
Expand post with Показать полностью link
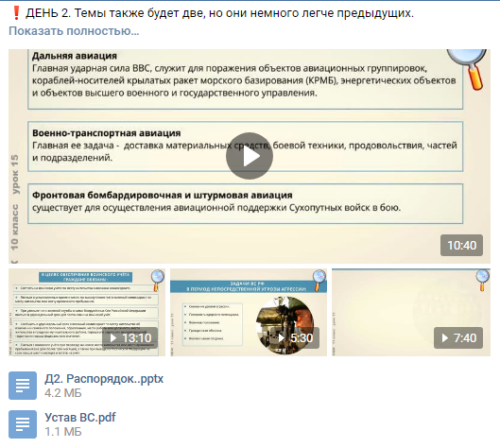pyautogui.click(x=74, y=31)
